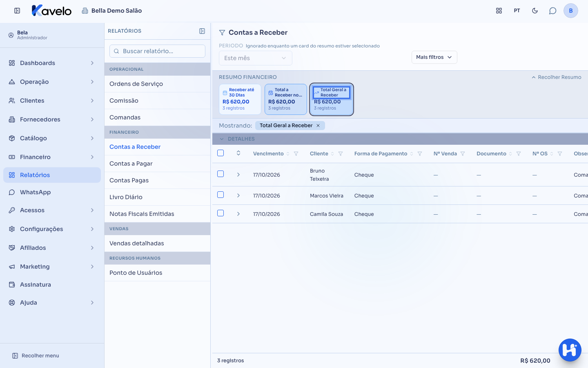Viewport: 588px width, 368px height.
Task: Open the Livro Diário report
Action: (157, 197)
